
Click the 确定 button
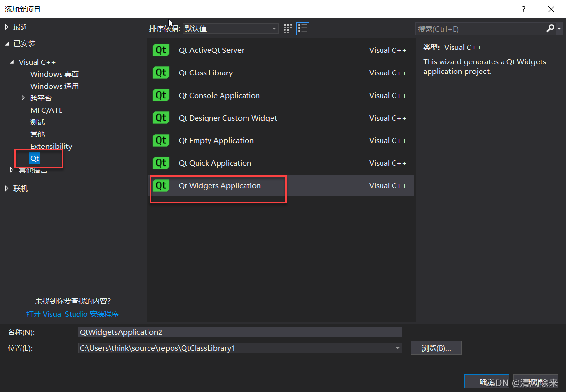pyautogui.click(x=487, y=381)
